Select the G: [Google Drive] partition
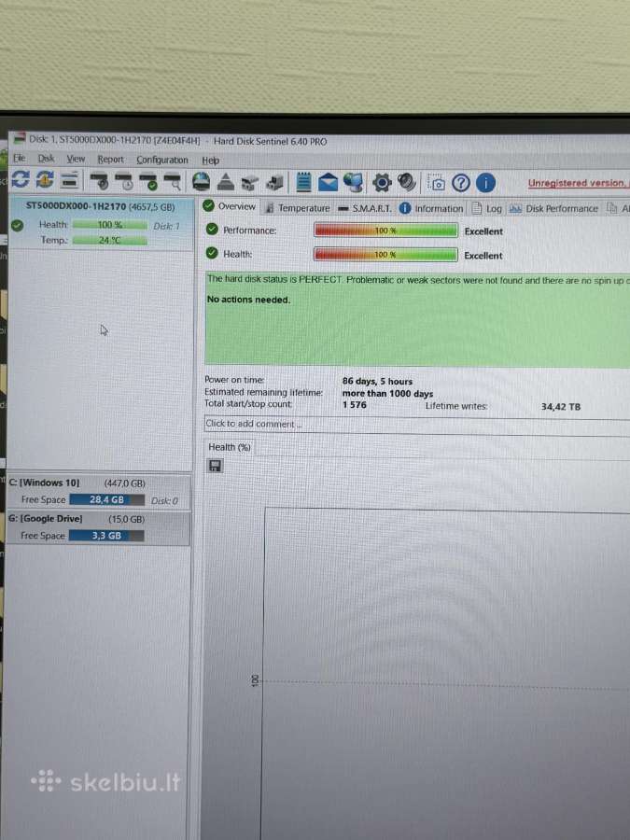Image resolution: width=630 pixels, height=840 pixels. [x=99, y=527]
